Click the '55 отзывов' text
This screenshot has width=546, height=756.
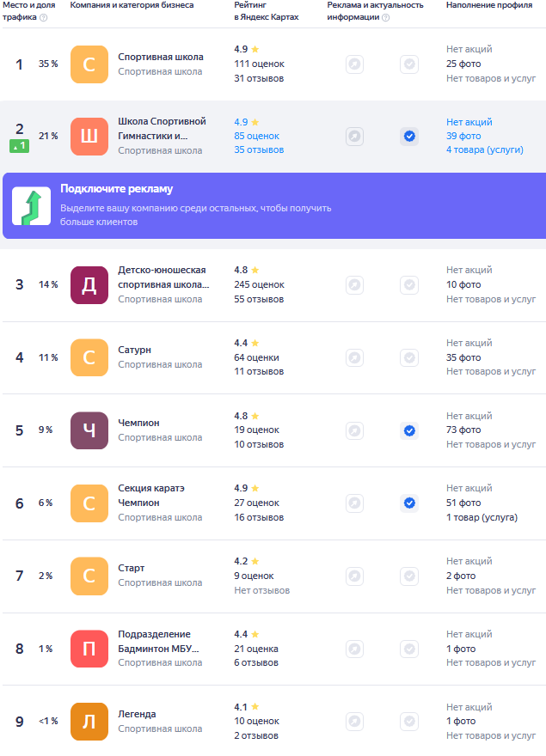pos(259,299)
